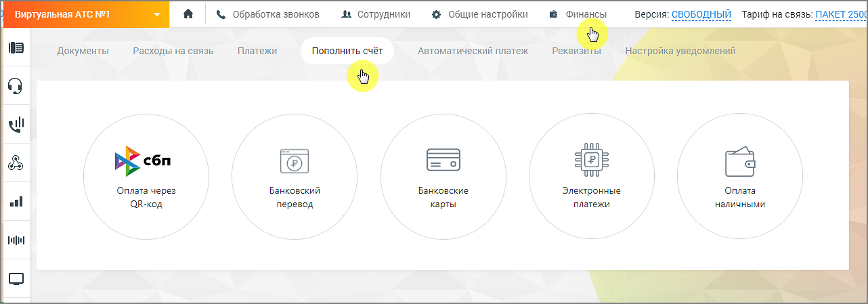
Task: Open the call routing sidebar icon
Action: [16, 125]
